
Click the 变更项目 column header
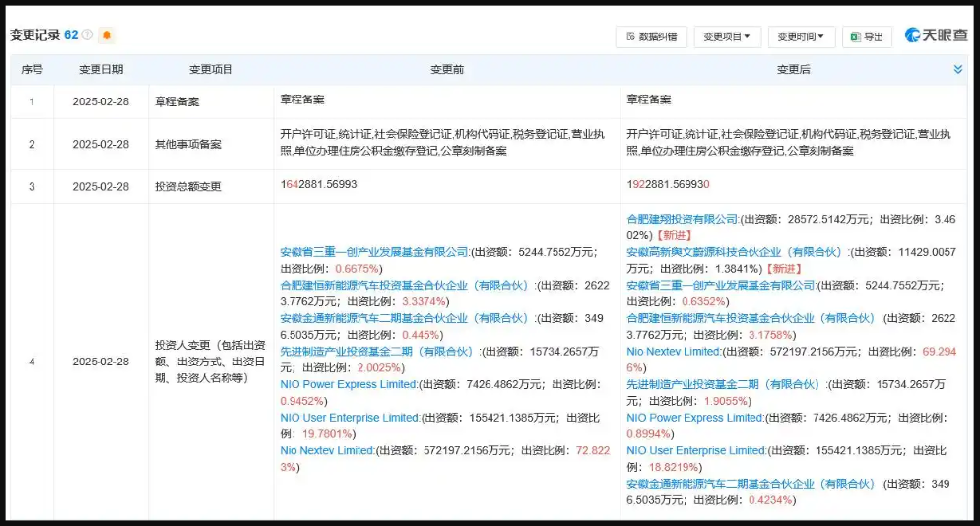point(211,69)
